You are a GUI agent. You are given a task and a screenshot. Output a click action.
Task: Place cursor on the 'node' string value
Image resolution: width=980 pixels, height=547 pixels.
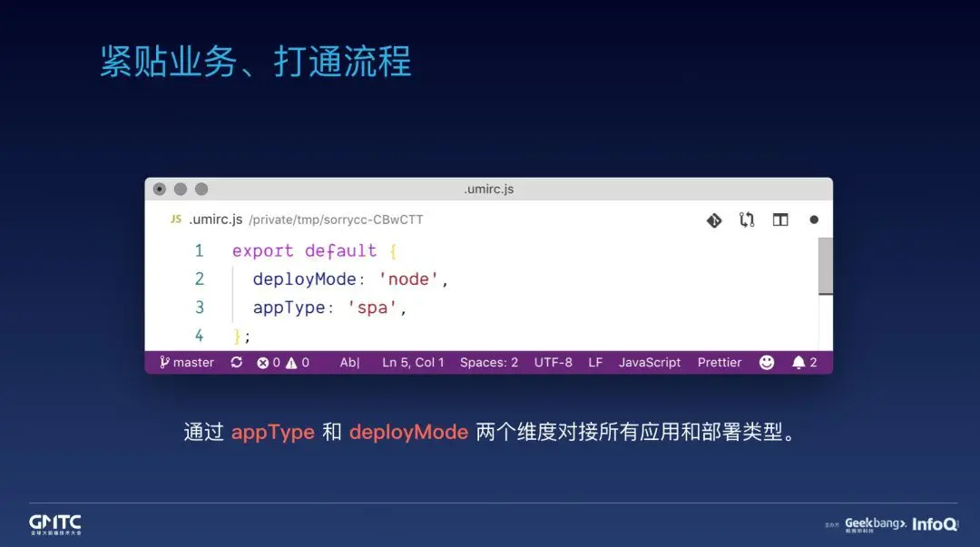tap(408, 279)
